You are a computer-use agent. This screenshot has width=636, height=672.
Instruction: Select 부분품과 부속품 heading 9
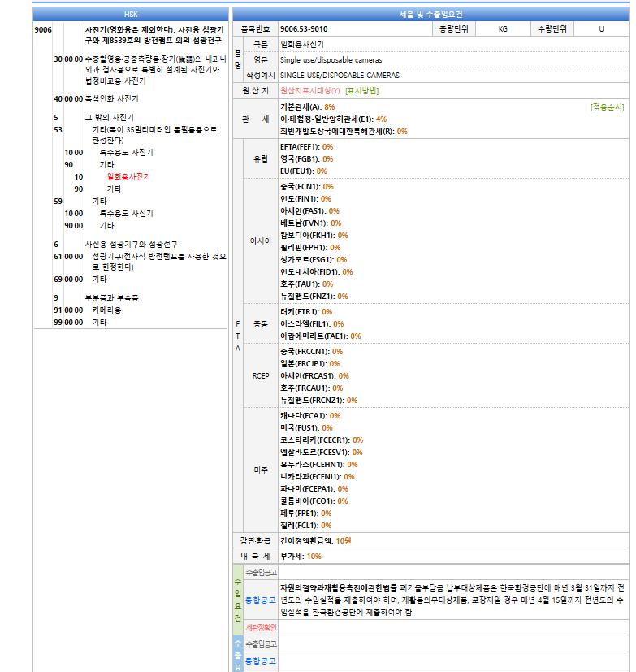tap(111, 297)
